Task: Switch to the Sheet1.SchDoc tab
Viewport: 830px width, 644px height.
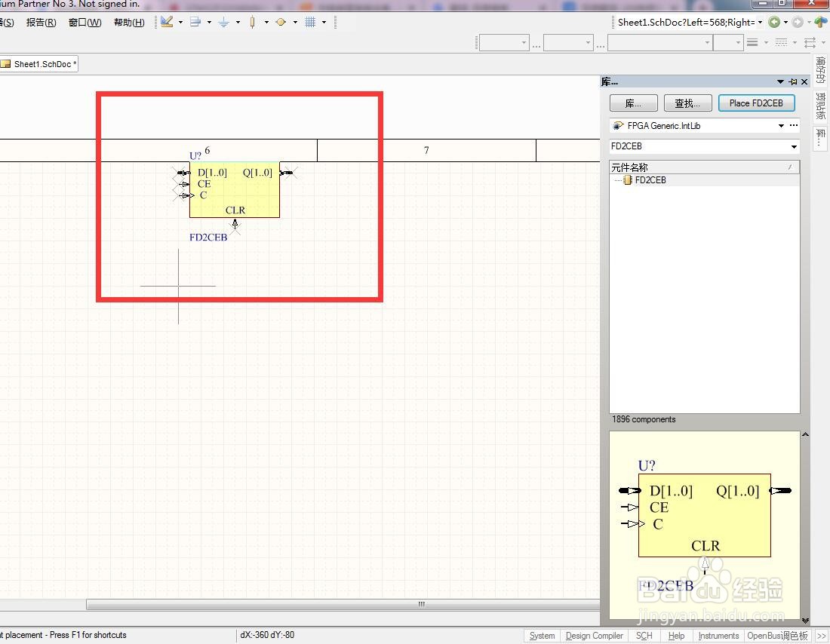Action: point(40,64)
